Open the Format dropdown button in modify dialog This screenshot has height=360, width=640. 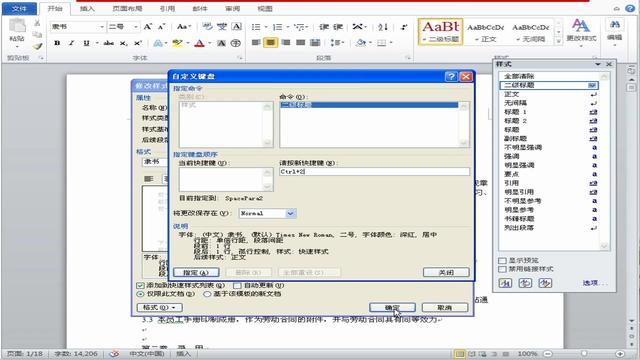point(160,307)
